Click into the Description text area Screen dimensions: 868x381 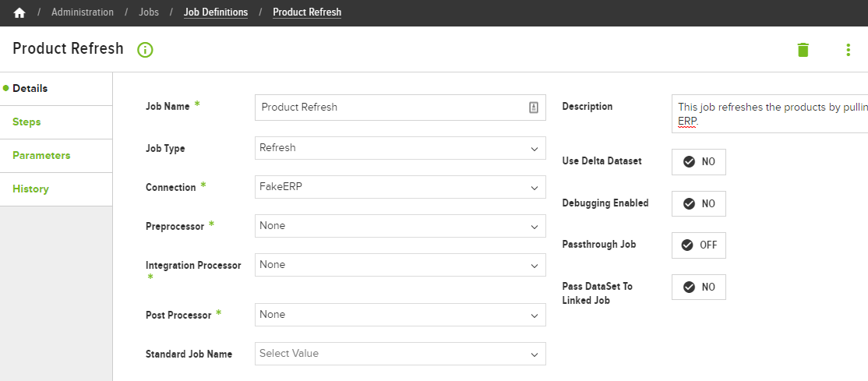pyautogui.click(x=770, y=114)
